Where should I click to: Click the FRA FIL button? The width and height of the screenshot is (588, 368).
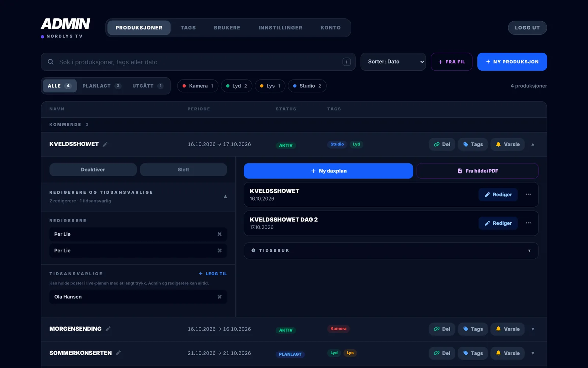452,62
